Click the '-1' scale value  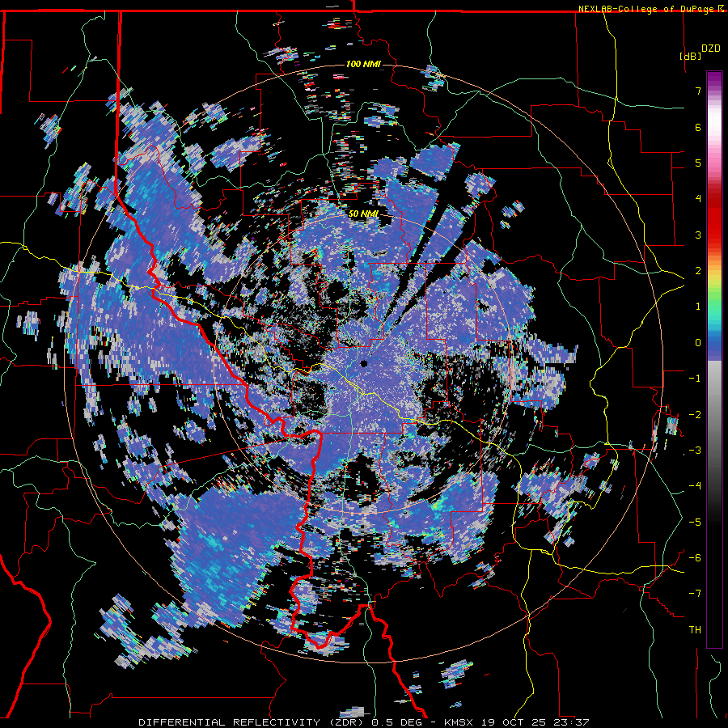click(x=695, y=379)
